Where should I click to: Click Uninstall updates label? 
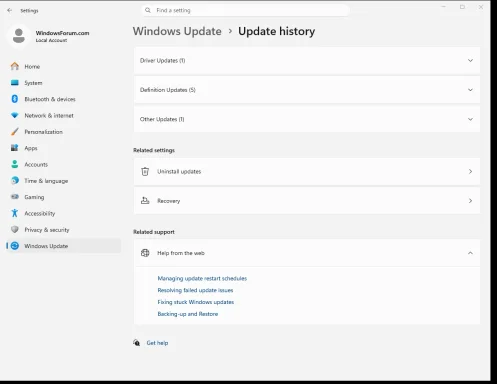[179, 171]
